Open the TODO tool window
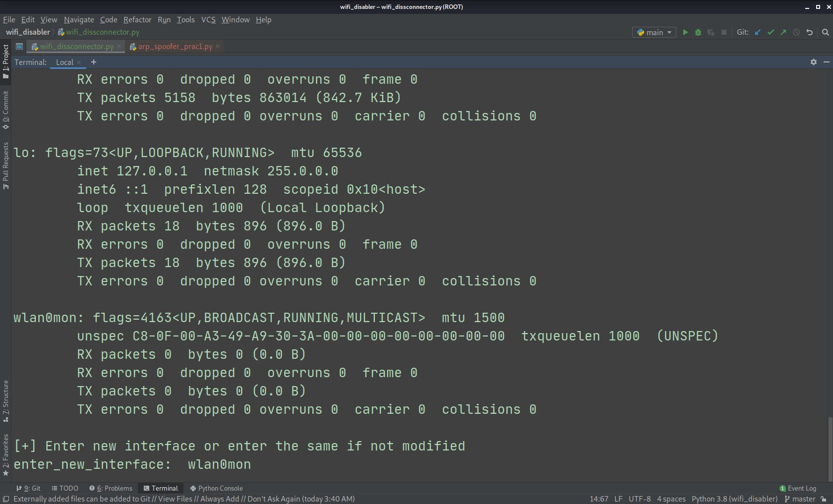The height and width of the screenshot is (504, 833). click(x=65, y=488)
